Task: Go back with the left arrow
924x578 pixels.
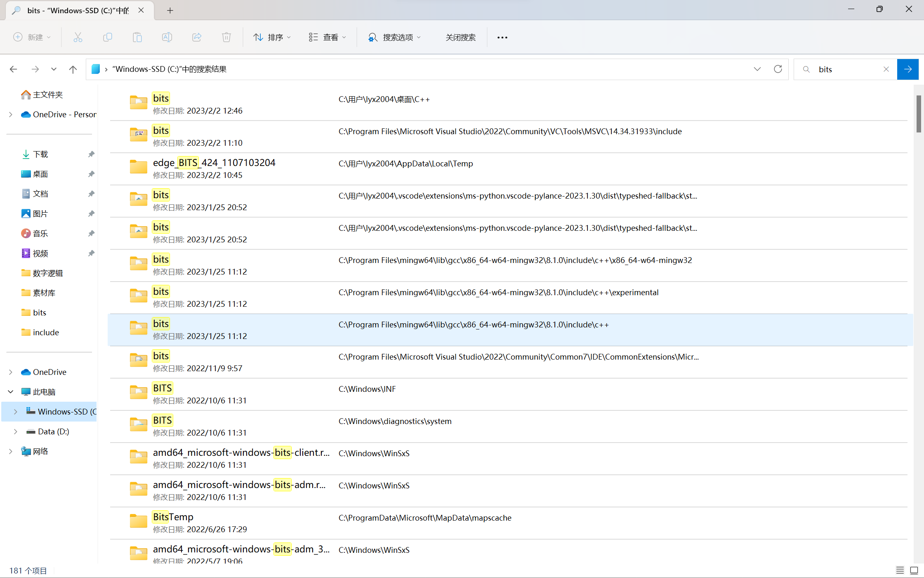Action: (14, 69)
